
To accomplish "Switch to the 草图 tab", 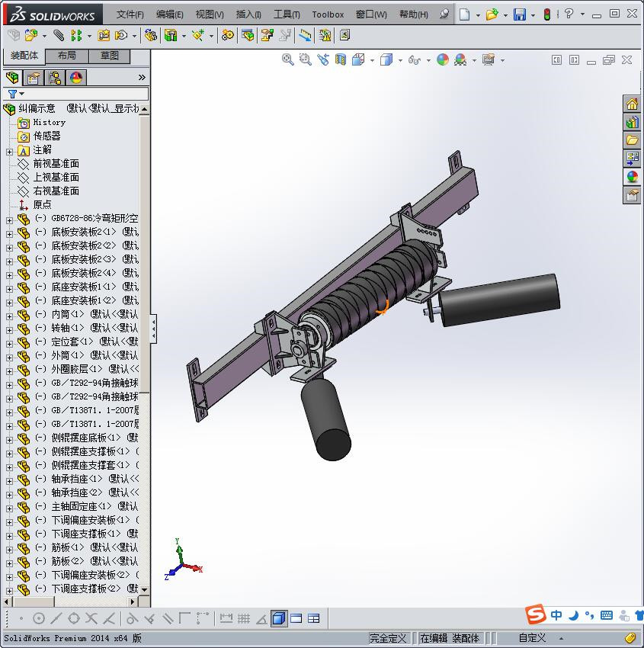I will (110, 56).
